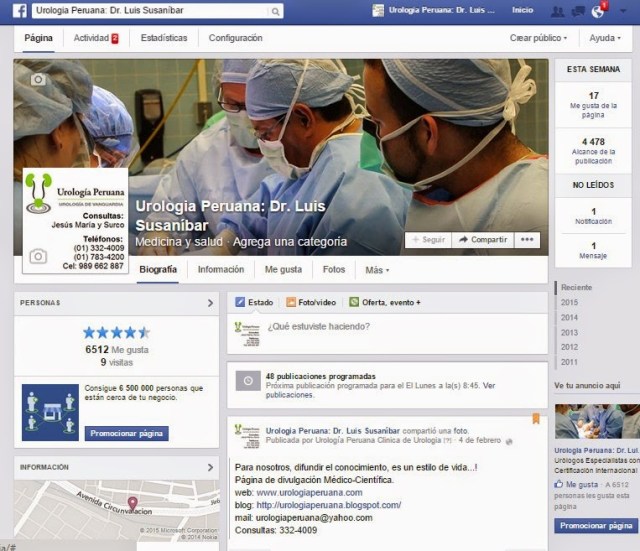Open the Crear público dropdown

point(539,38)
